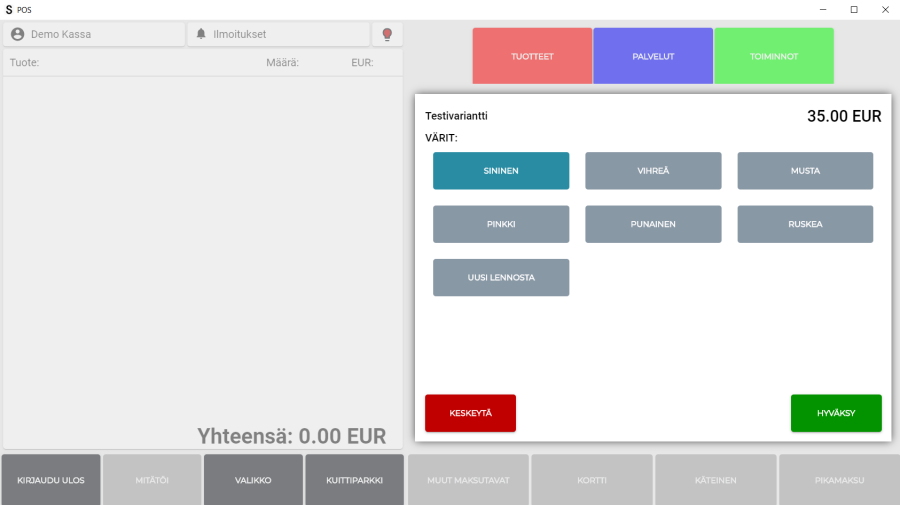Cancel with the red Keskeytä button

[x=470, y=413]
